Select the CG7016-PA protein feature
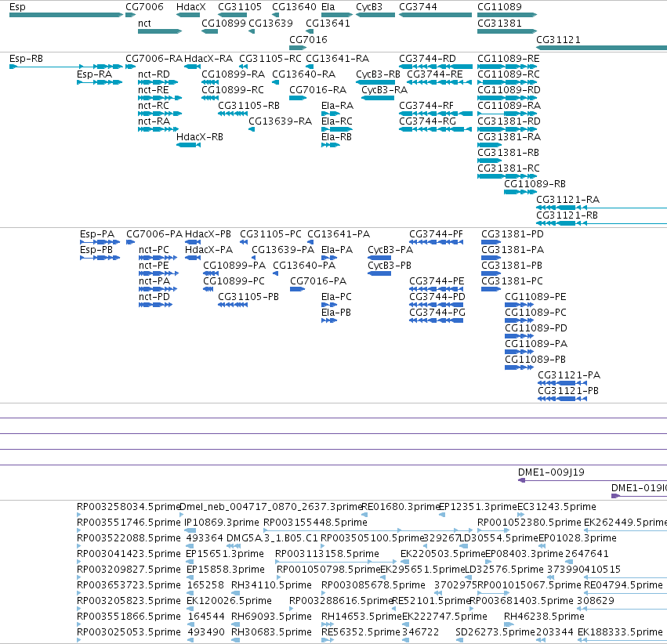 (297, 289)
